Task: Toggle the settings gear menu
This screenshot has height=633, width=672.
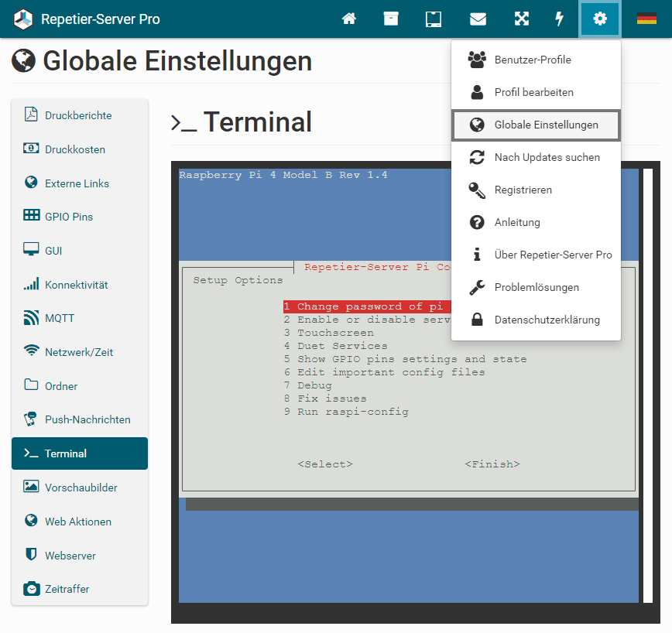Action: click(x=599, y=19)
